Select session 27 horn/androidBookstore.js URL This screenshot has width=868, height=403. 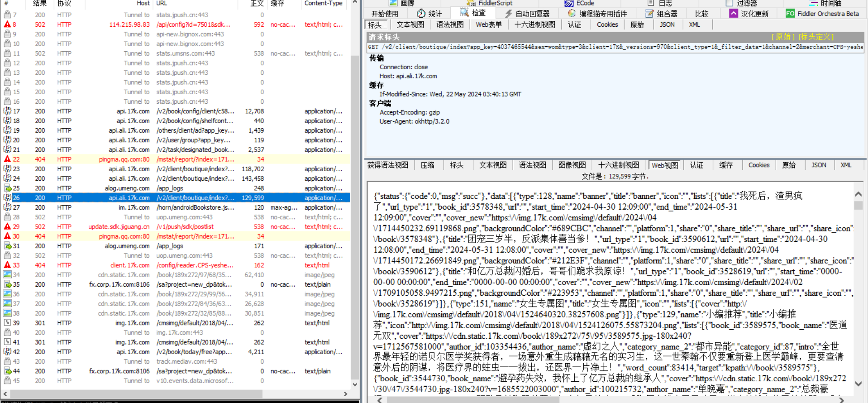pyautogui.click(x=195, y=207)
